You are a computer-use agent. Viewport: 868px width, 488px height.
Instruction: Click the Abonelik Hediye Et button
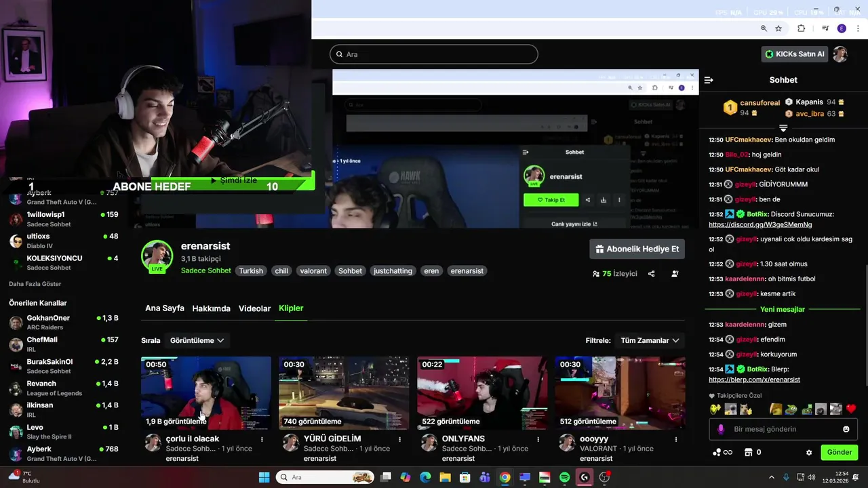pos(637,249)
